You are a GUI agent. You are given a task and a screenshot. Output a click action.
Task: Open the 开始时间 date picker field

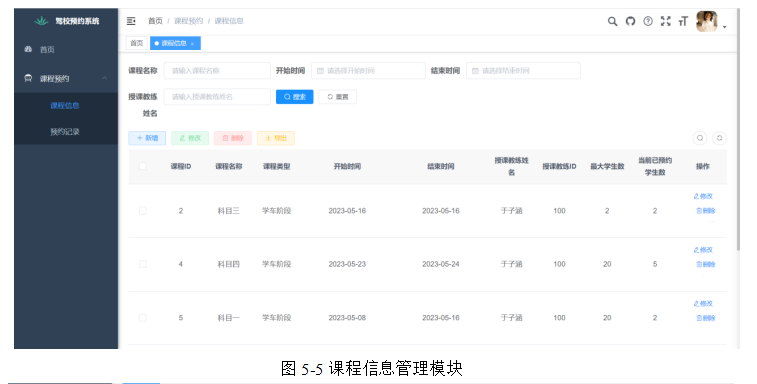point(368,71)
